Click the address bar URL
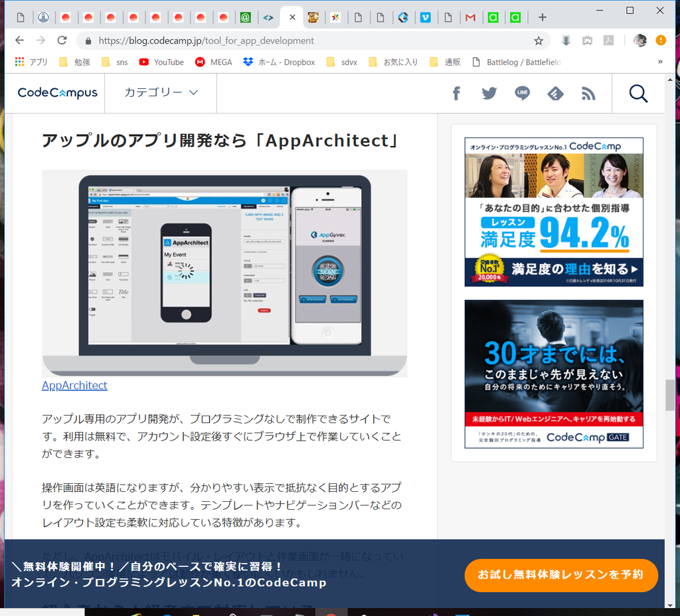The image size is (680, 616). coord(206,40)
